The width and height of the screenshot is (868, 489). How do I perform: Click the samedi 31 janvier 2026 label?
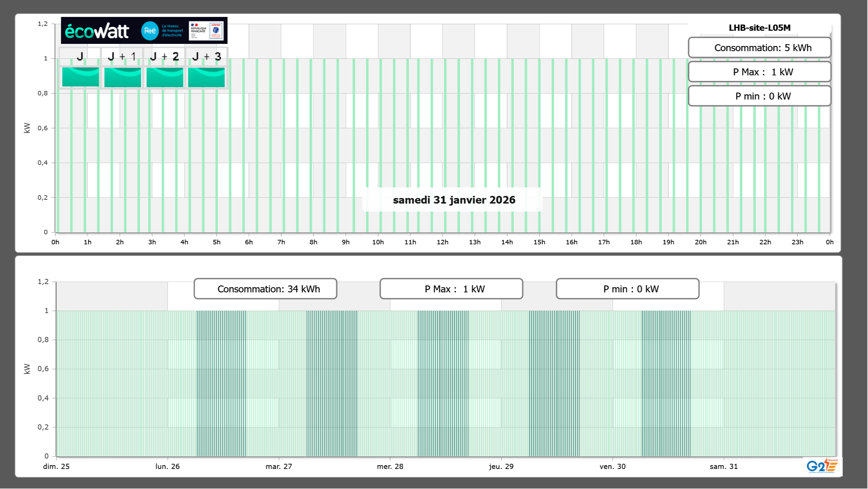coord(454,200)
